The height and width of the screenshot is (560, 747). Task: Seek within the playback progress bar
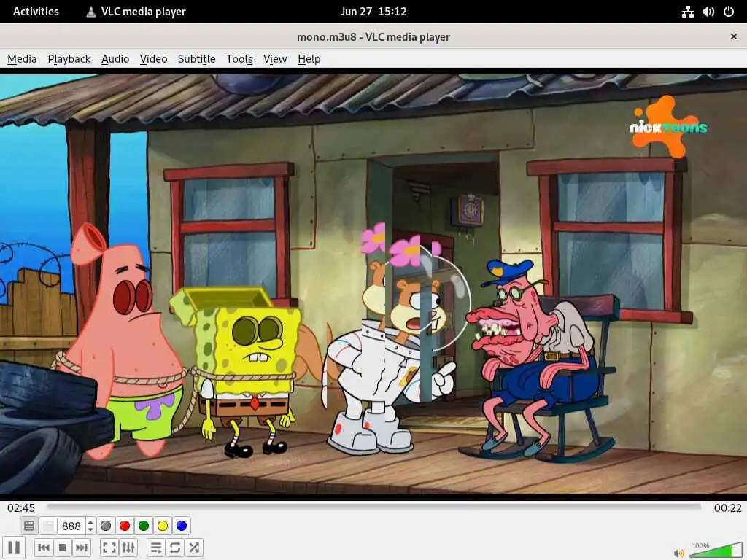(x=374, y=507)
